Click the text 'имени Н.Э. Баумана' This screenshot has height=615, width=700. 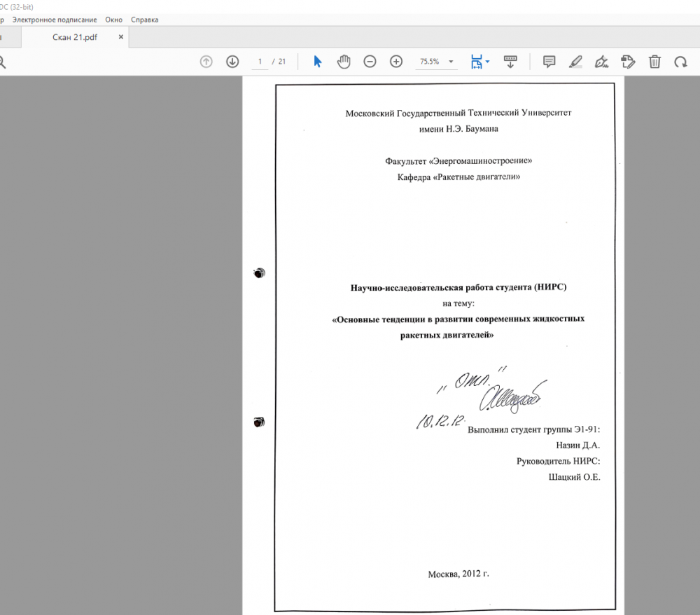click(458, 129)
